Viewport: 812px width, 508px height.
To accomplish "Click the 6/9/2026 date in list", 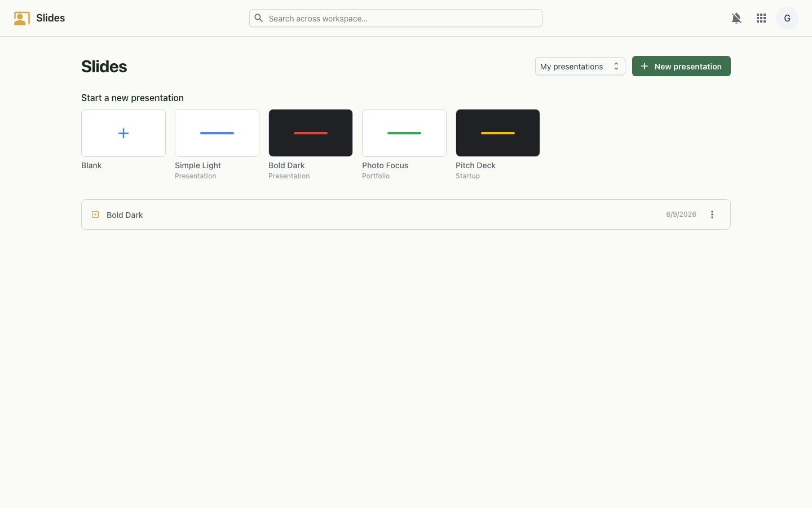I will pos(681,214).
